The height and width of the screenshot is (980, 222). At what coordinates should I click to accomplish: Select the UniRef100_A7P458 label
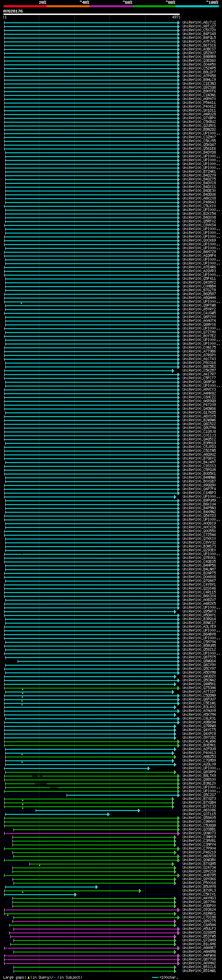(199, 76)
